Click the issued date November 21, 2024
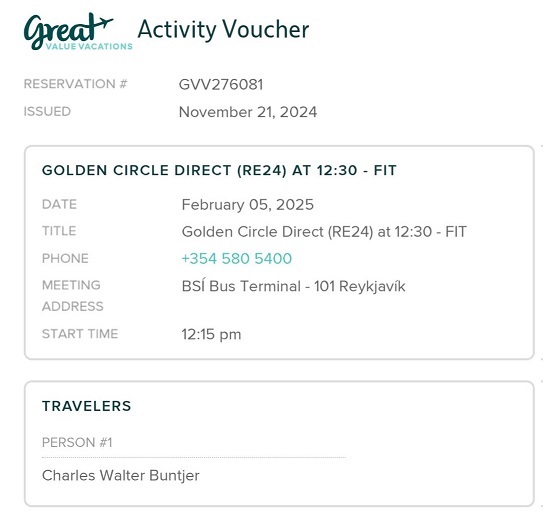 pyautogui.click(x=248, y=112)
